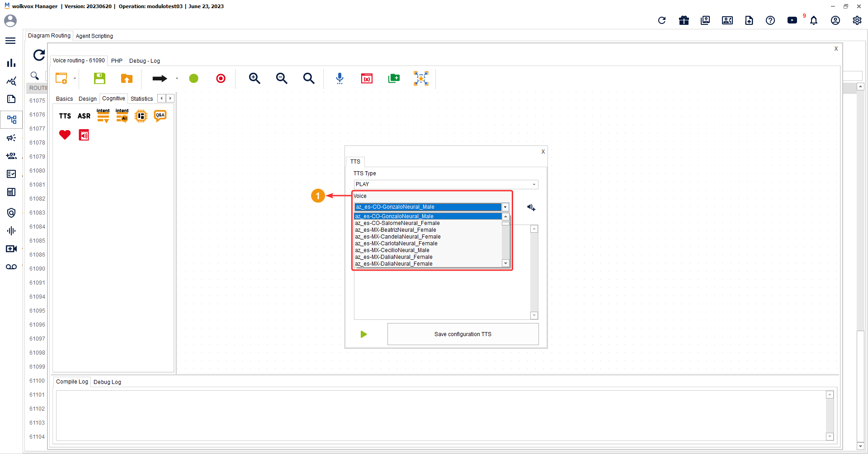Image resolution: width=868 pixels, height=454 pixels.
Task: Click the new diagram icon in toolbar
Action: (x=61, y=79)
